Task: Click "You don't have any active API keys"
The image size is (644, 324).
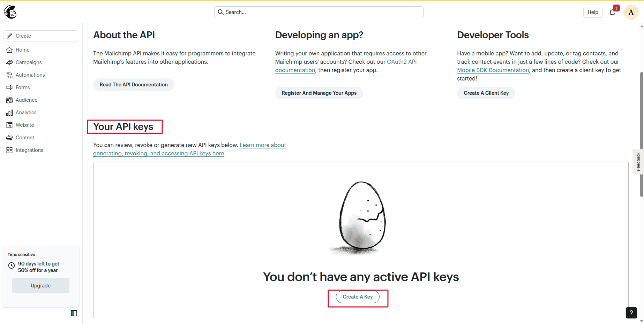Action: click(x=361, y=277)
